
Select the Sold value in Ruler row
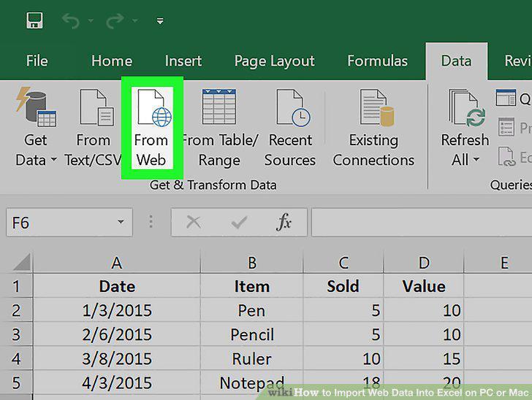pyautogui.click(x=343, y=358)
